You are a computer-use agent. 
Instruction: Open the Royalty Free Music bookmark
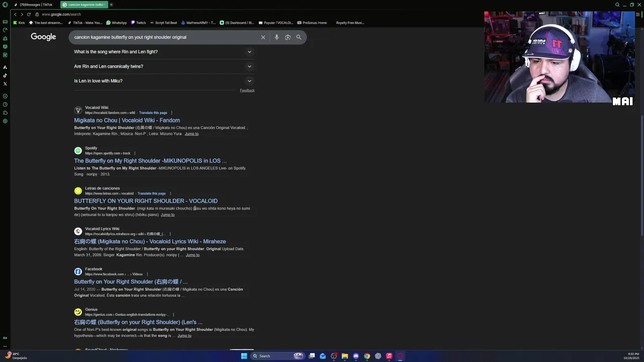coord(350,23)
